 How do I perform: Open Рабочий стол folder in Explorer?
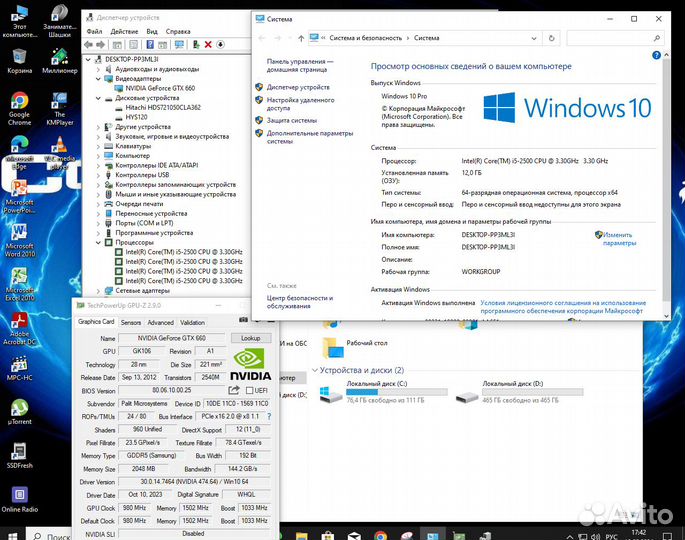click(355, 346)
